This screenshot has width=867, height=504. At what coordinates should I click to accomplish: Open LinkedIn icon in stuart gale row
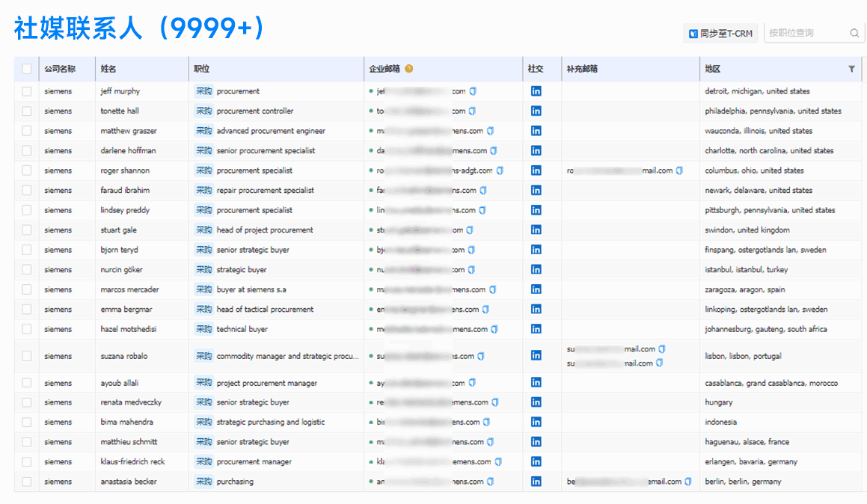coord(536,230)
